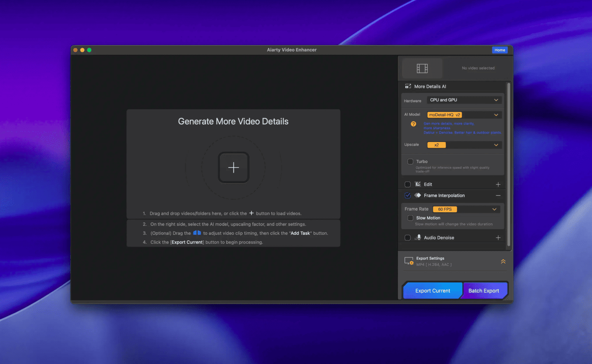Click the "Slow motion will change the video duration" note
592x364 pixels.
click(454, 224)
